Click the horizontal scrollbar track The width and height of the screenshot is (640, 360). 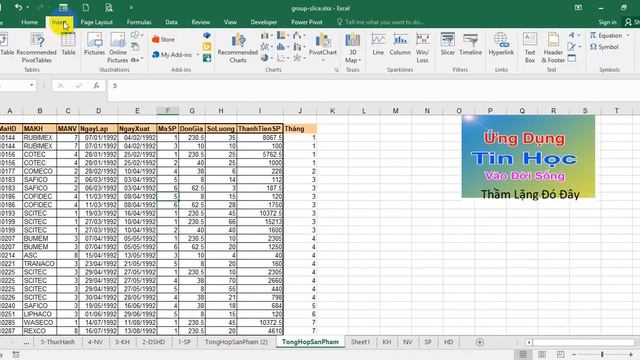tap(583, 342)
